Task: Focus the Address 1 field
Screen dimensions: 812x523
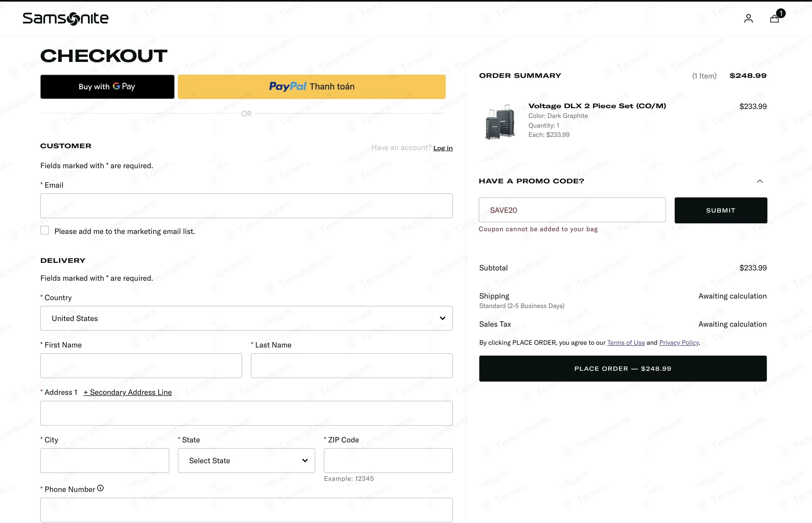Action: tap(247, 413)
